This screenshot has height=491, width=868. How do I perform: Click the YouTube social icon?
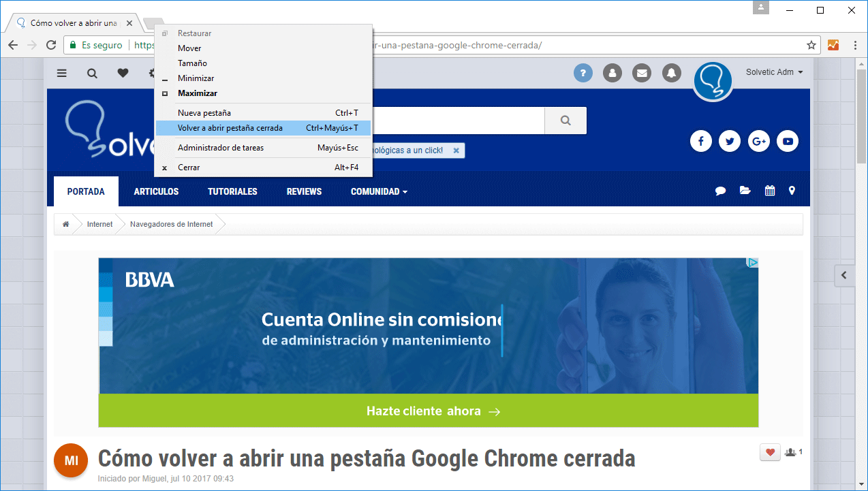[x=787, y=141]
